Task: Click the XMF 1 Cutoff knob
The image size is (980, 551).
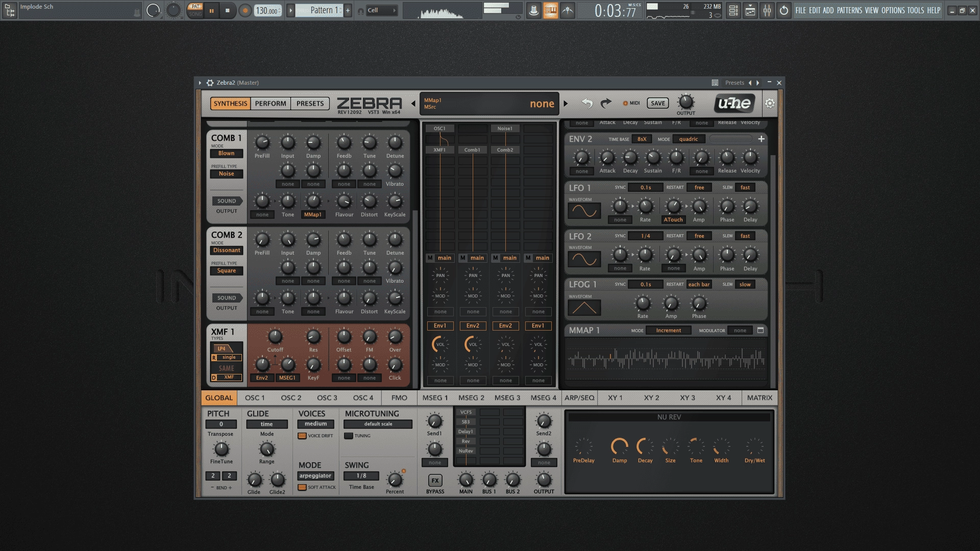Action: click(275, 336)
